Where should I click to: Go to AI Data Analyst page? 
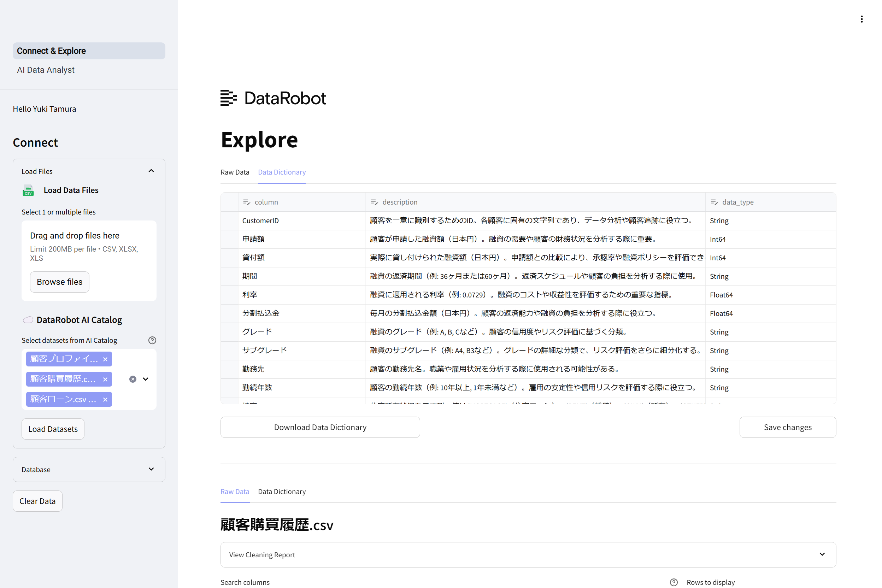[46, 70]
